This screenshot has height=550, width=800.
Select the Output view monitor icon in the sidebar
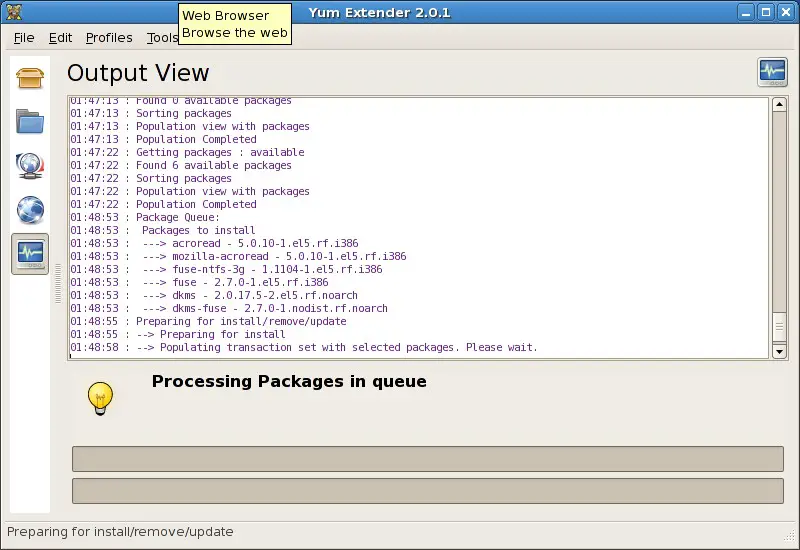coord(30,254)
